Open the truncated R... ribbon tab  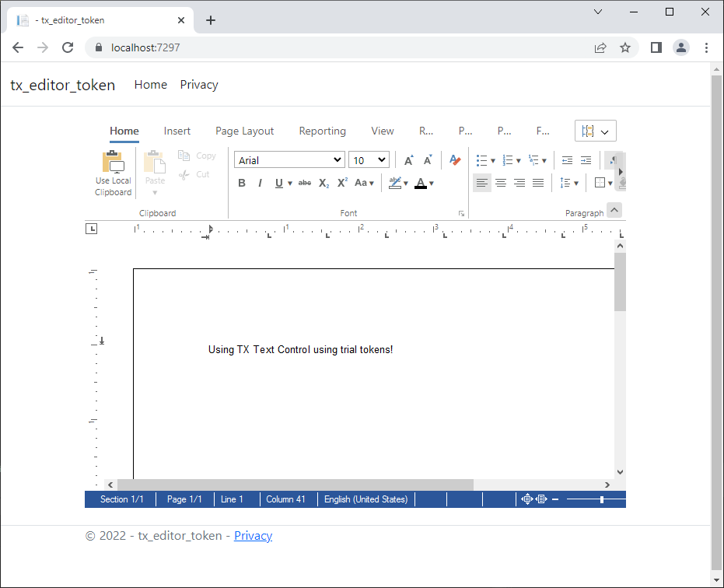pos(426,131)
